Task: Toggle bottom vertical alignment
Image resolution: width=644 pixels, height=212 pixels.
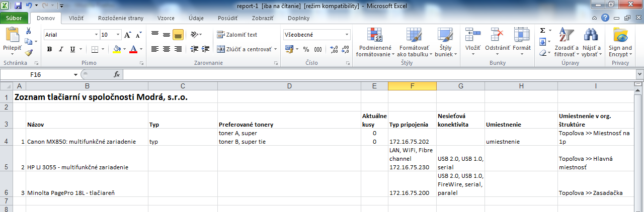Action: [178, 35]
